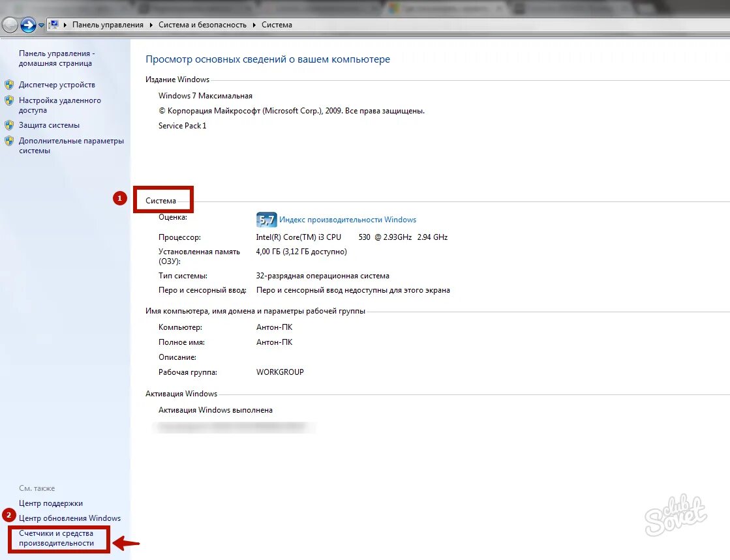The width and height of the screenshot is (730, 560).
Task: Select Панель управления breadcrumb
Action: (108, 25)
